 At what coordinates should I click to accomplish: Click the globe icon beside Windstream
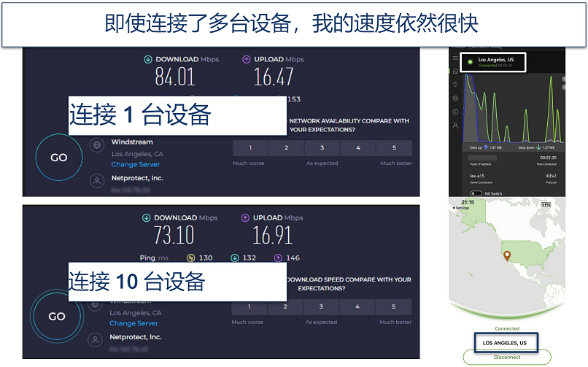96,145
